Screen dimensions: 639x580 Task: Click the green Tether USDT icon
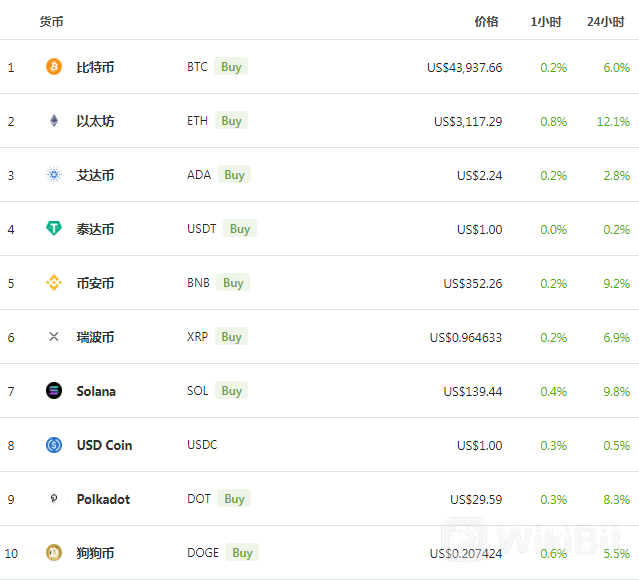(54, 229)
